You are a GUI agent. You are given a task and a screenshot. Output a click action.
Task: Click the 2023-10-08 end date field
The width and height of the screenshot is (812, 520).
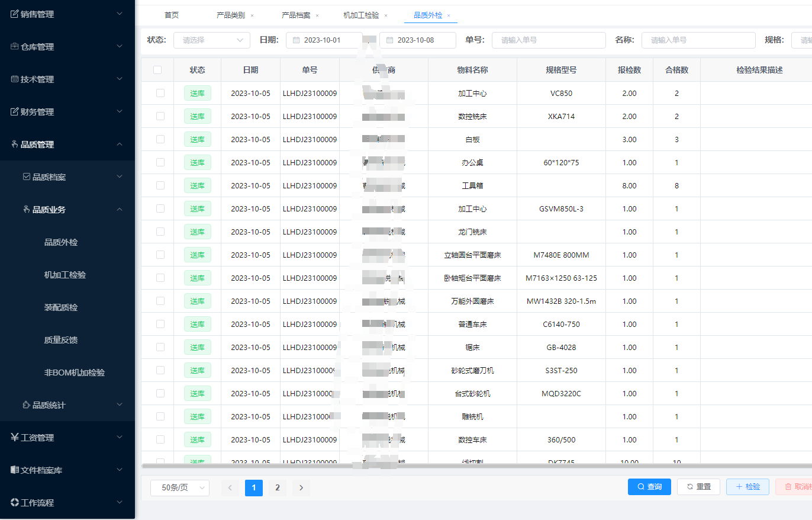pos(418,40)
